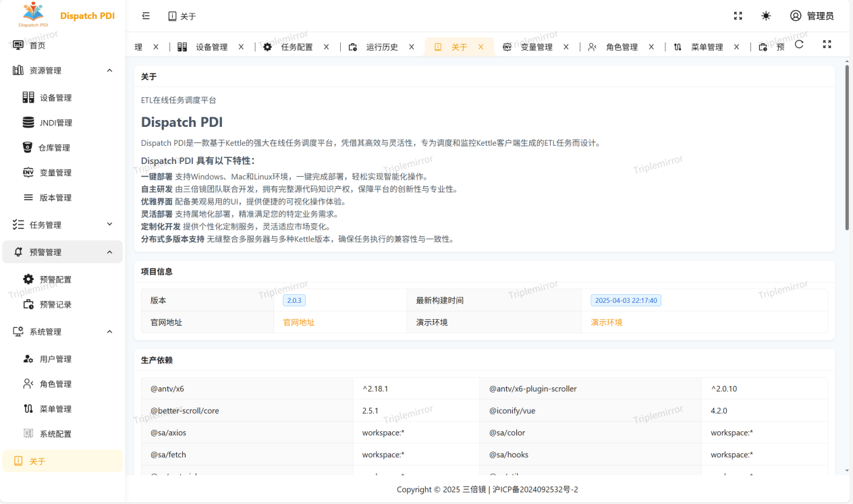Click the @sa/fetch dependency cell
853x504 pixels.
coord(247,455)
